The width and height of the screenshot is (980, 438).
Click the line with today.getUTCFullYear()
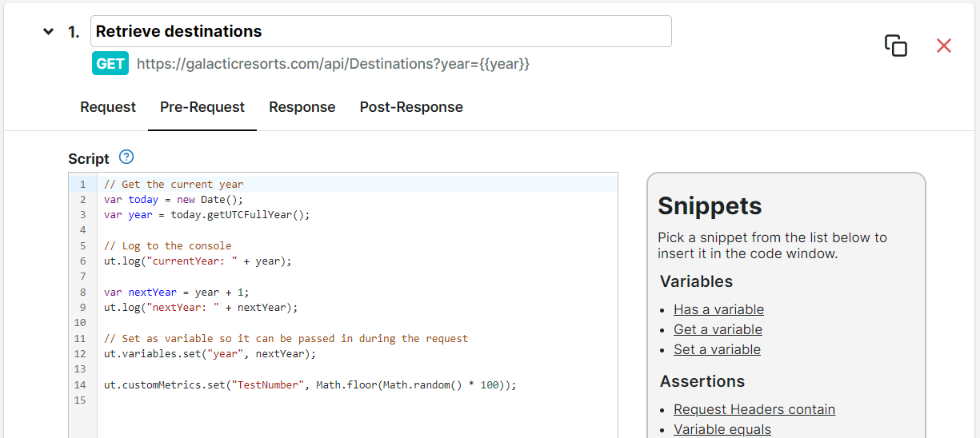coord(206,215)
